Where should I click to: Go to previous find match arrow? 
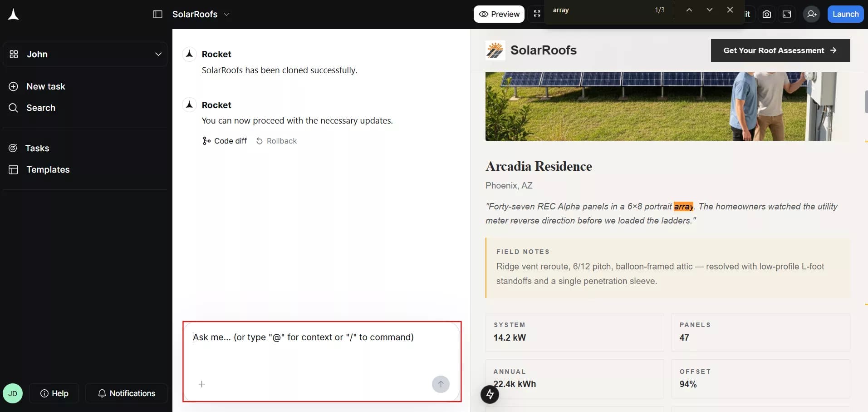tap(689, 10)
